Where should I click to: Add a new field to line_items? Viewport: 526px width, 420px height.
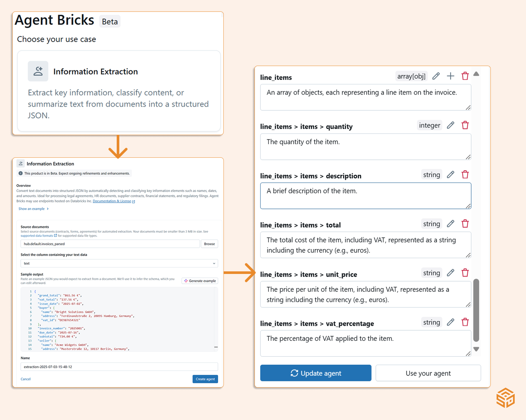(x=450, y=76)
